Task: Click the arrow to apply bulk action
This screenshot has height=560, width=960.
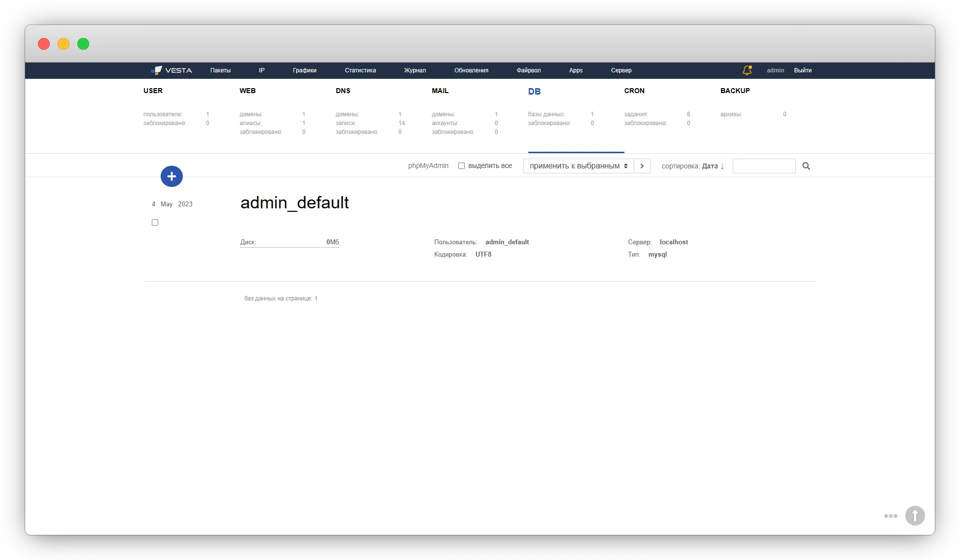Action: point(642,166)
